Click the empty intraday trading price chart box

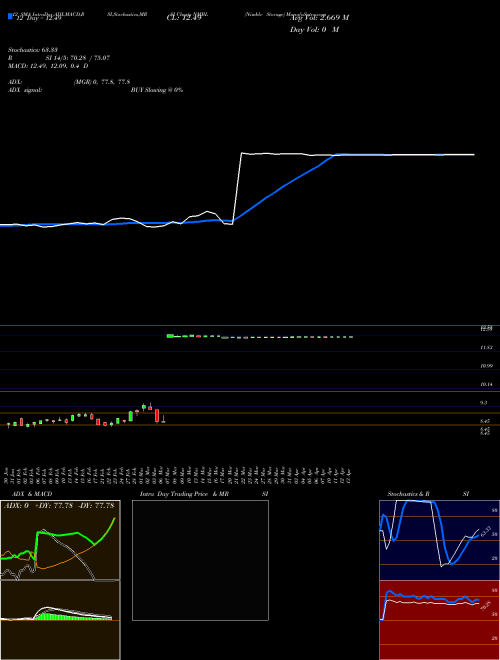click(x=200, y=560)
